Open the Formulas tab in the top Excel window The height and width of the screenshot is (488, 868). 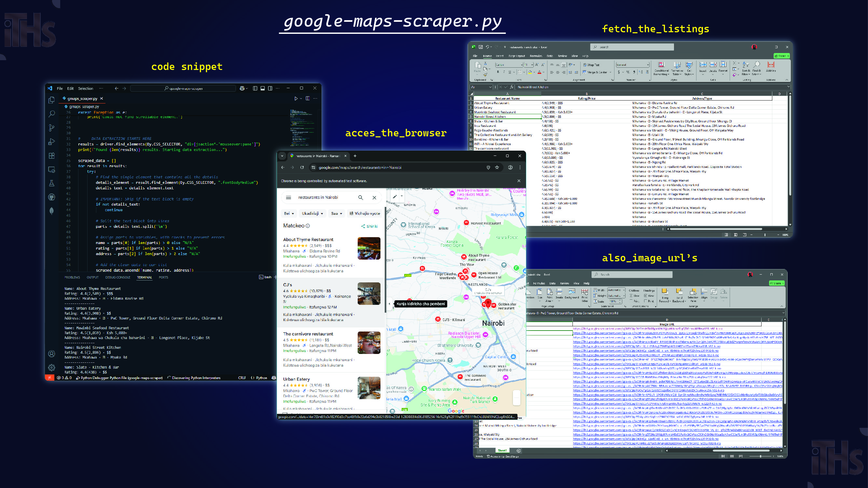535,56
